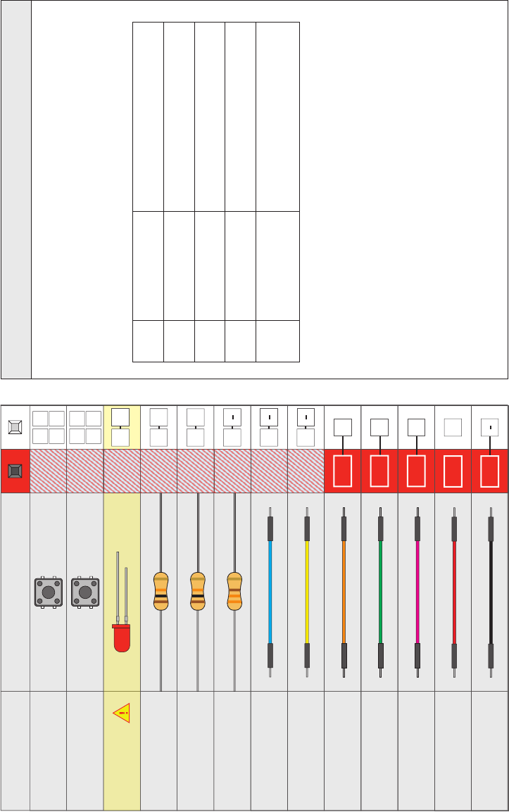Click the white-outlined rectangle above the orange wire
This screenshot has width=509, height=812.
pyautogui.click(x=343, y=471)
